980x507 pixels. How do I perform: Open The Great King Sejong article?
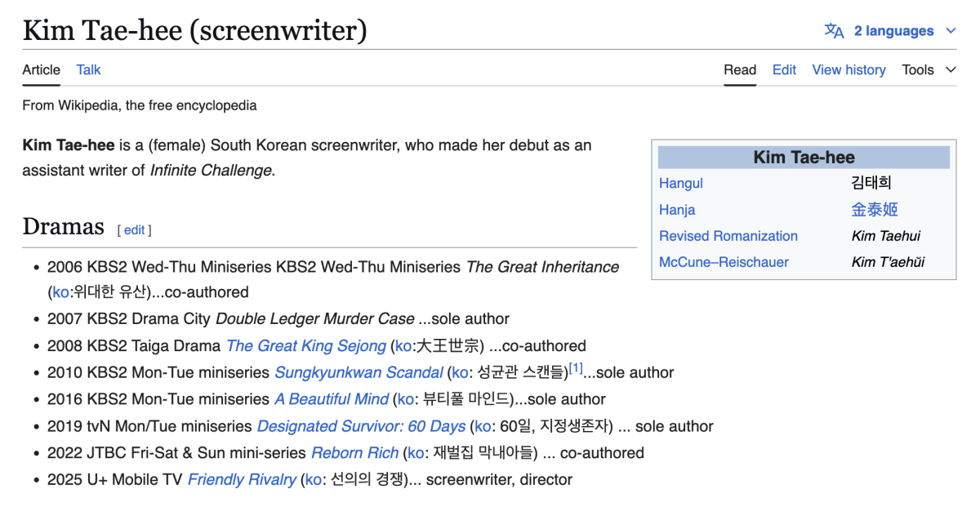(306, 345)
